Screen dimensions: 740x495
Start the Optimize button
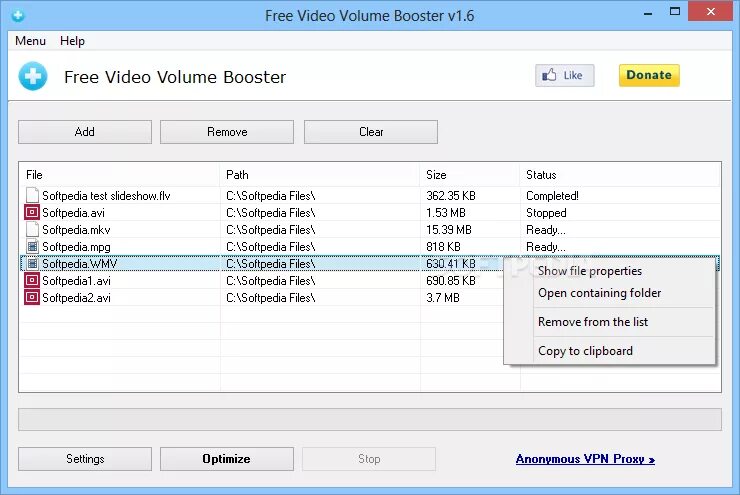pos(227,459)
